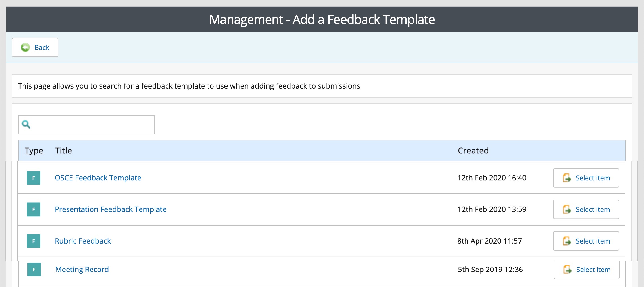This screenshot has height=287, width=644.
Task: Click the created date 12th Feb 2020 13:59
Action: point(492,209)
